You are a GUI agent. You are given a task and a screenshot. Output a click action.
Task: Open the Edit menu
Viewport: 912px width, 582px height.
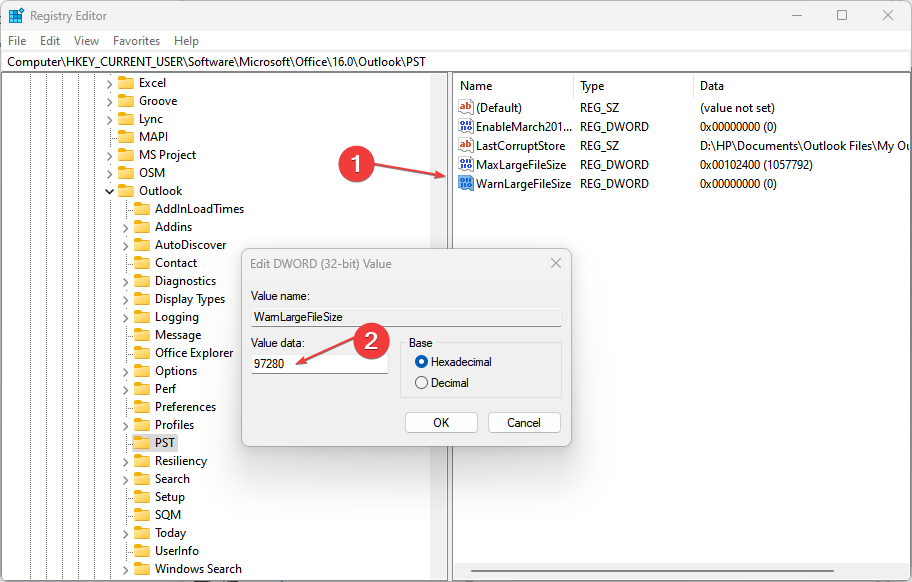[x=50, y=41]
